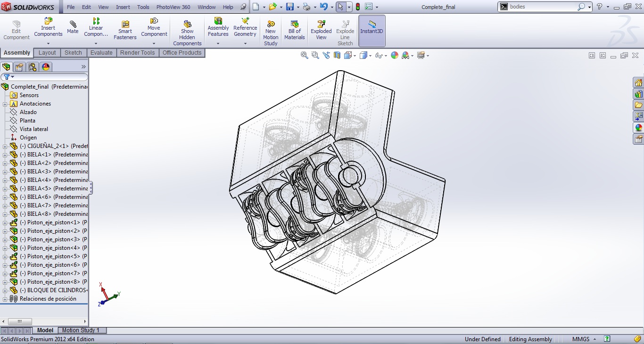Click the feature tree horizontal scrollbar
The image size is (644, 344).
20,321
